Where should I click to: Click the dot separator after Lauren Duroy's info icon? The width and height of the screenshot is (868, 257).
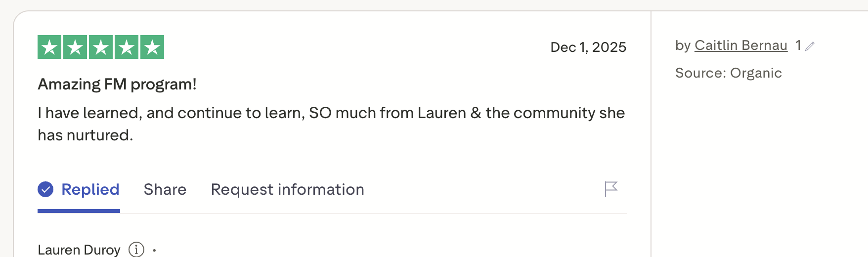coord(155,251)
